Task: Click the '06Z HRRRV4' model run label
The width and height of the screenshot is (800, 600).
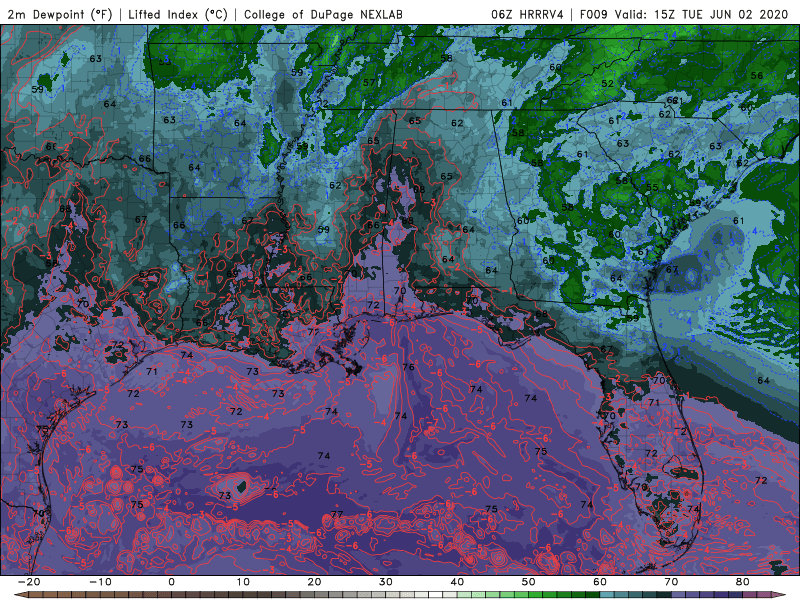Action: click(527, 14)
